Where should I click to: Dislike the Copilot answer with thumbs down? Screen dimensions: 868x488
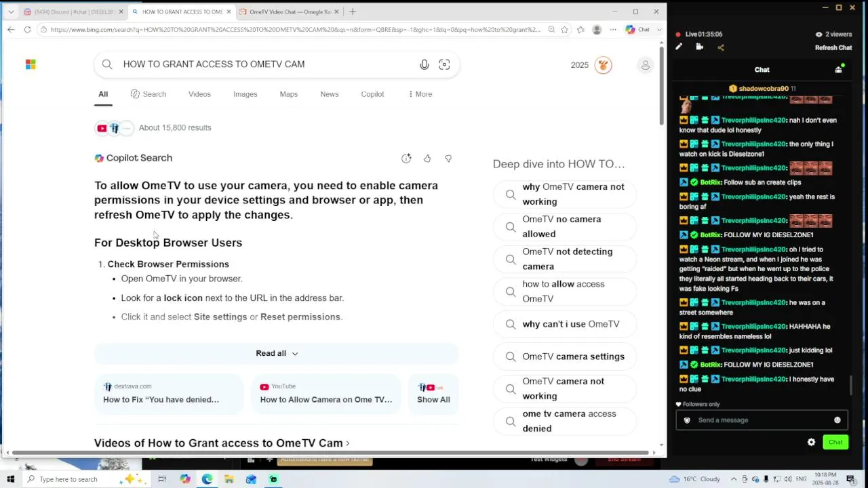pyautogui.click(x=448, y=159)
